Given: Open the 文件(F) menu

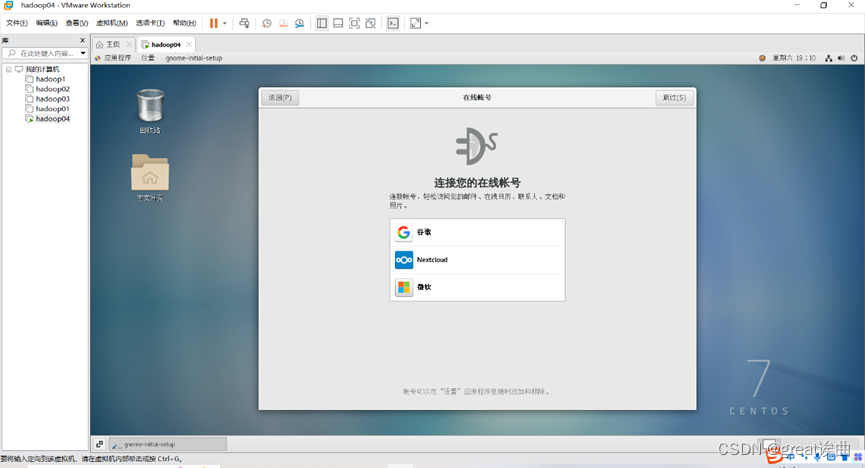Looking at the screenshot, I should [17, 23].
